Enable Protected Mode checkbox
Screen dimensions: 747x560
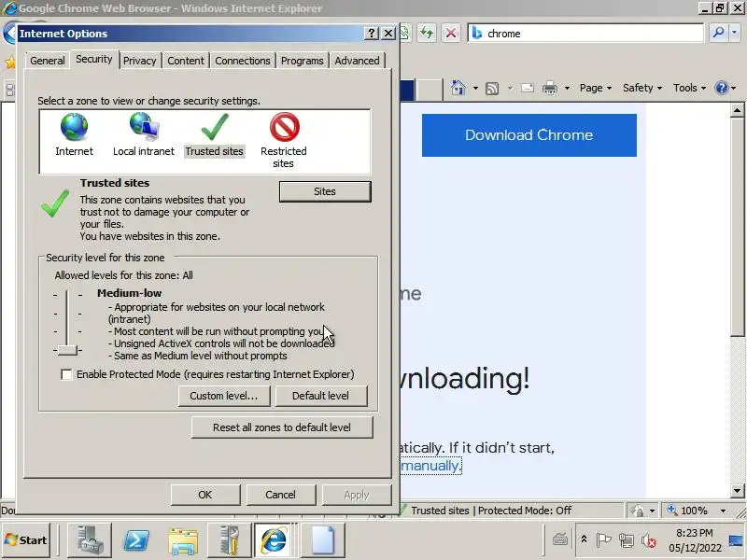coord(66,375)
